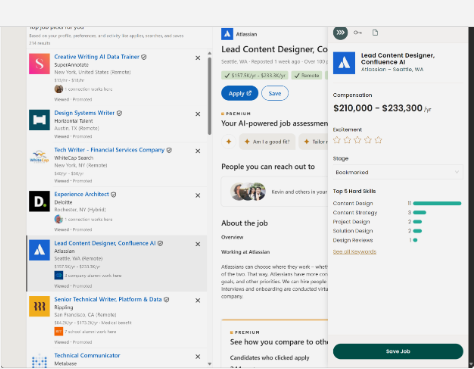Click the job list scrollbar down arrow
This screenshot has height=369, width=474.
pos(209,364)
